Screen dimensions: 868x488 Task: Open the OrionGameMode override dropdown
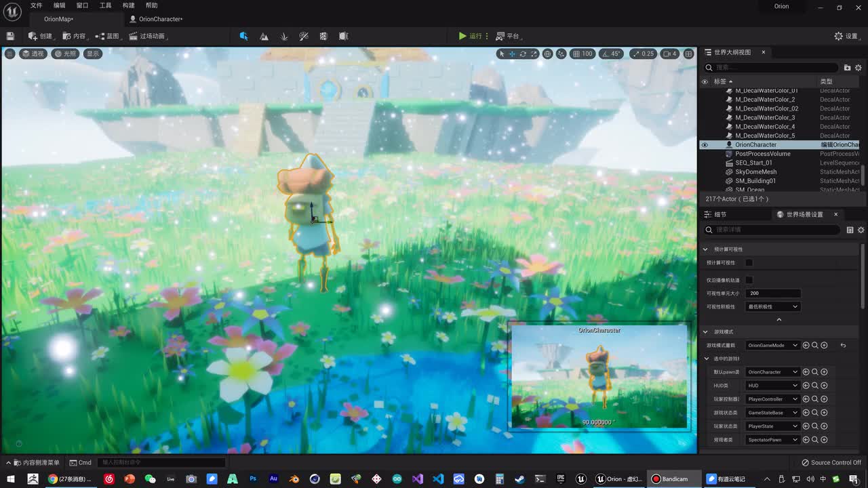point(773,345)
